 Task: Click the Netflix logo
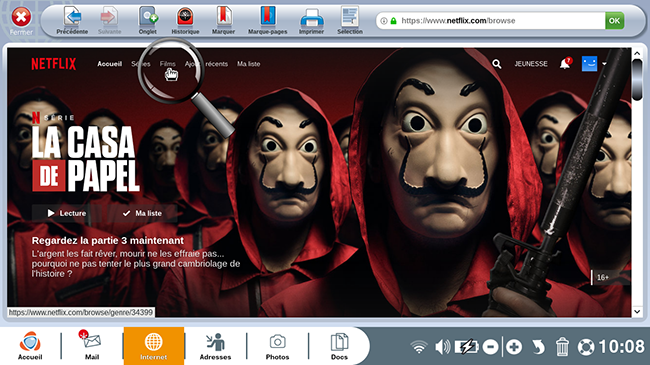tap(53, 64)
